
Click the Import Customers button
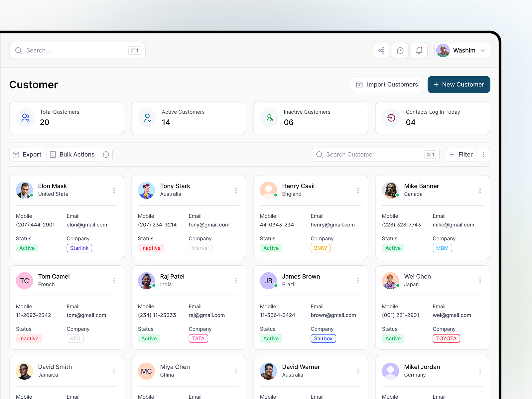[x=387, y=84]
